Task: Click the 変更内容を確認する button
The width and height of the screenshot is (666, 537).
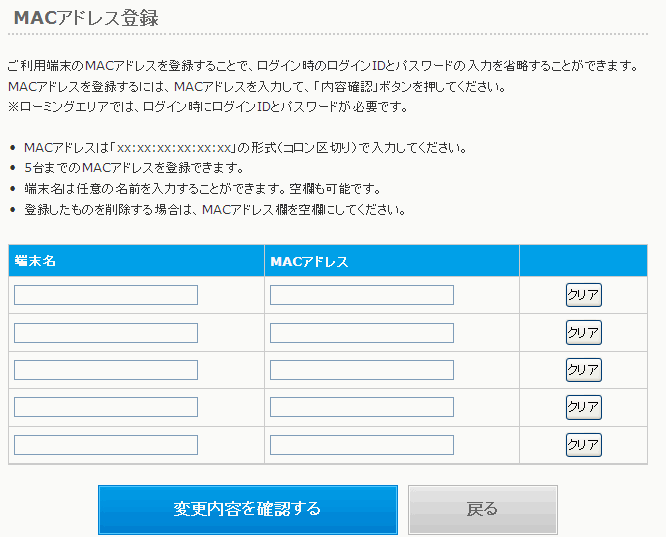Action: 248,510
